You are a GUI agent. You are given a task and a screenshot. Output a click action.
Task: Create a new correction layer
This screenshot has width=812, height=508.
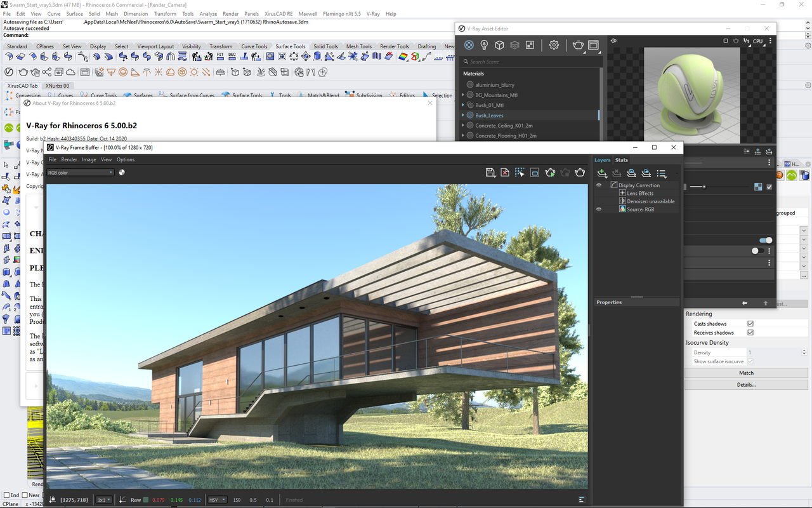tap(602, 173)
